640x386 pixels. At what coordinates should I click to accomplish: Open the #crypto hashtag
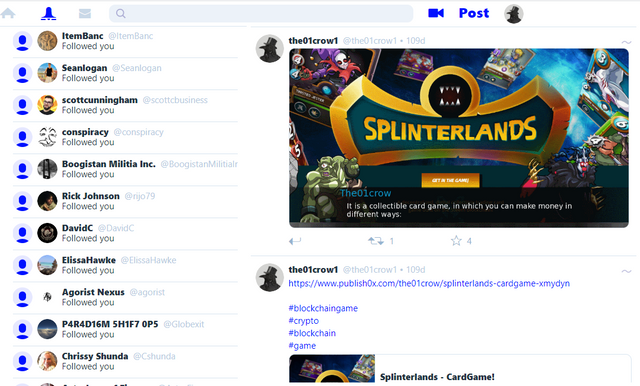[x=303, y=321]
